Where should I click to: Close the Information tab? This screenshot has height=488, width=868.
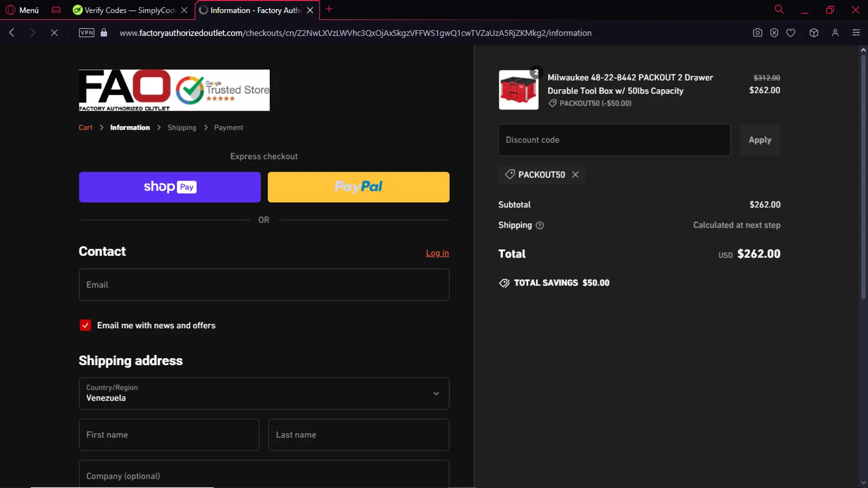(310, 10)
